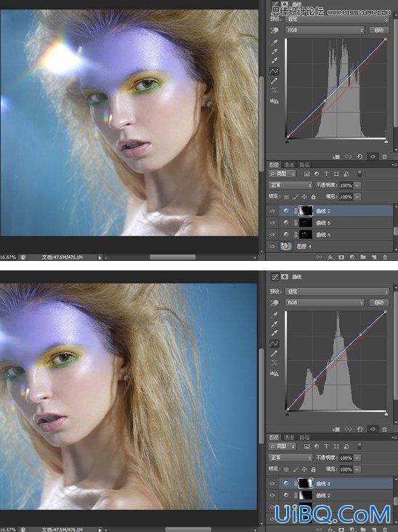Hide 图层 4 layer in upper Layers panel

(x=272, y=246)
